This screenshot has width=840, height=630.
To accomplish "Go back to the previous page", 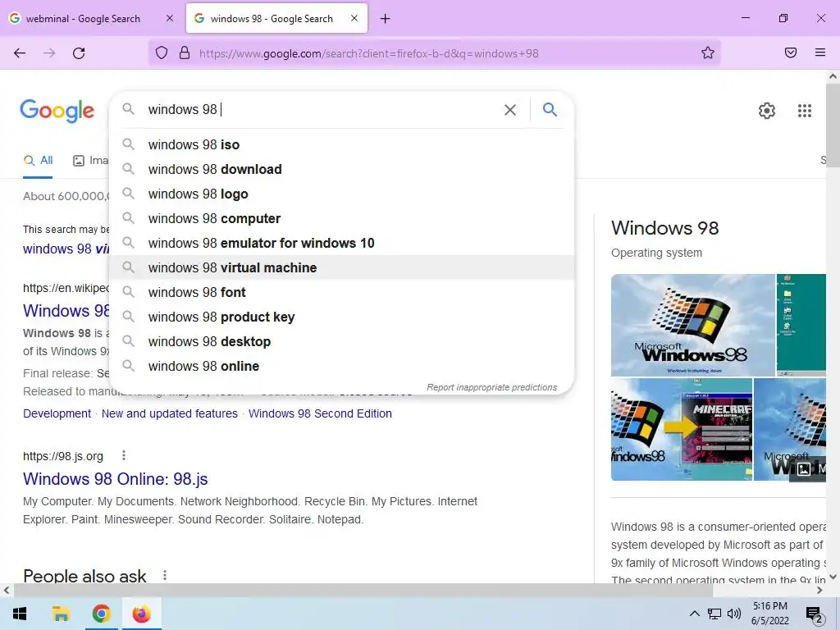I will pyautogui.click(x=20, y=53).
